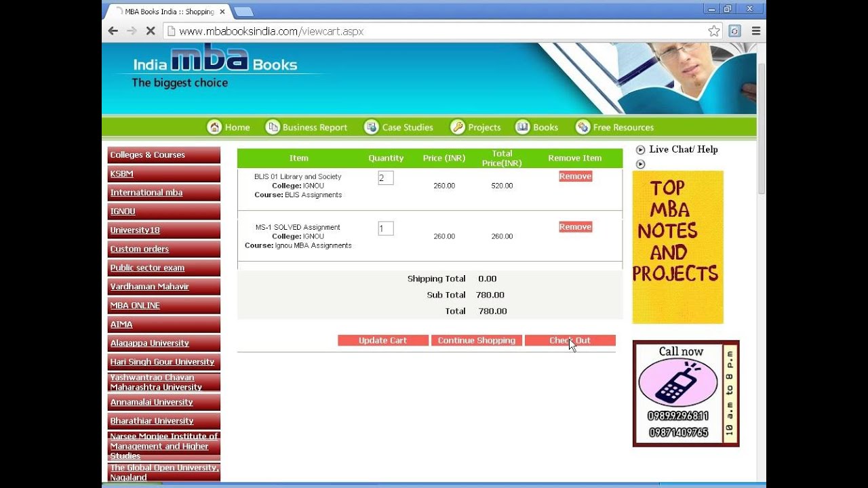Stop page loading with the X button
Screen dimensions: 868x488
(x=151, y=31)
